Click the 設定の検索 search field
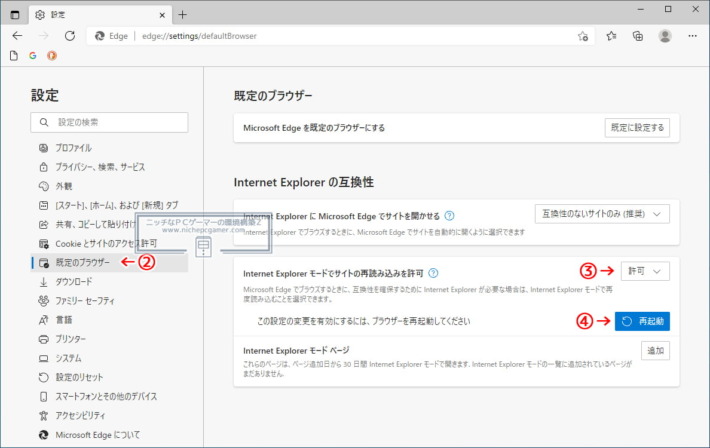 point(110,122)
